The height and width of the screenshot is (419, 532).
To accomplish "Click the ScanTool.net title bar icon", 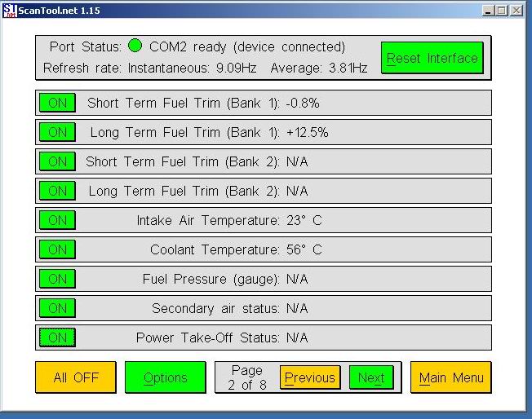I will (x=10, y=10).
